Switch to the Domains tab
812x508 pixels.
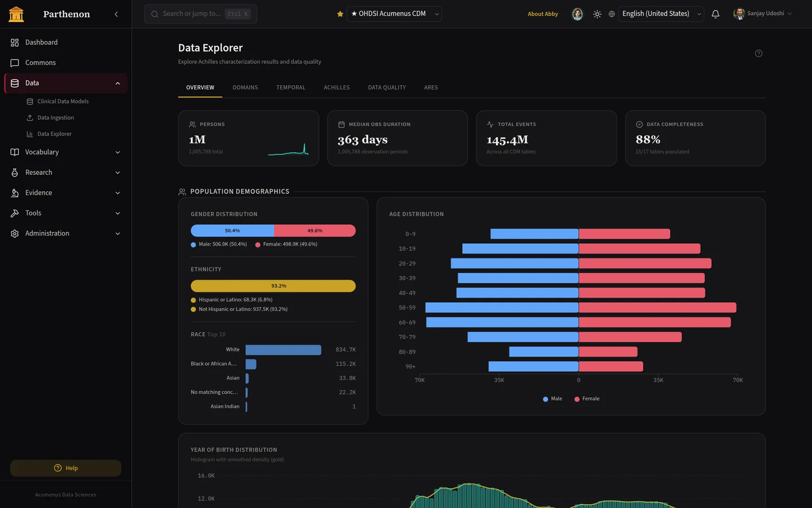[x=245, y=88]
